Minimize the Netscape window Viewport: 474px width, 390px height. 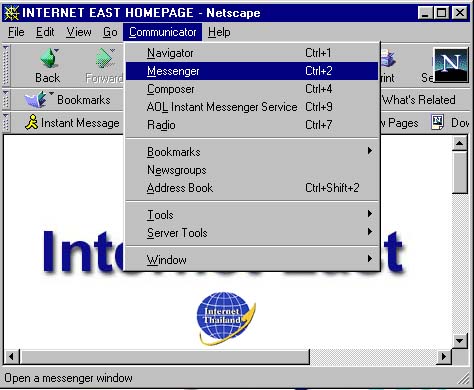425,13
